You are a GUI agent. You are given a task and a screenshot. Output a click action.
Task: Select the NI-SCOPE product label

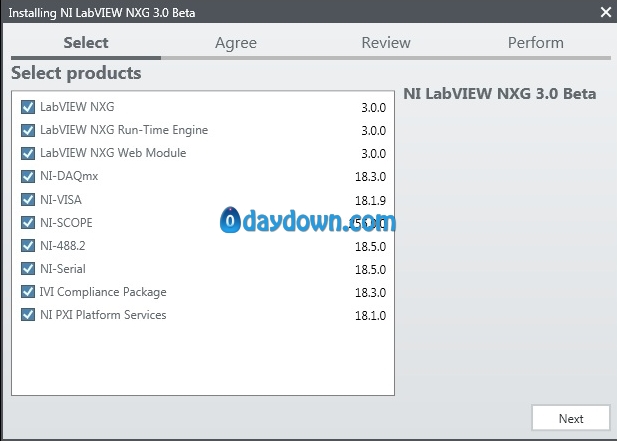coord(66,223)
